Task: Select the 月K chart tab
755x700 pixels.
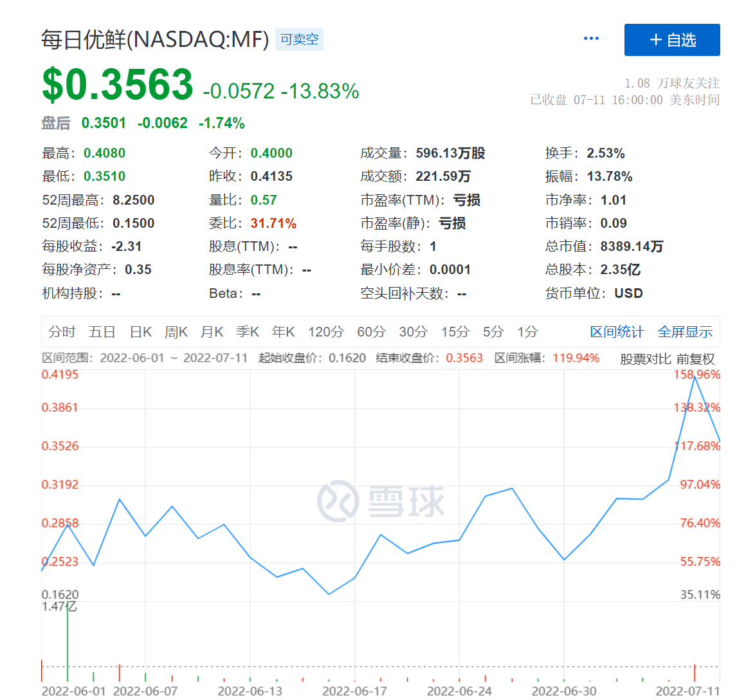Action: click(x=212, y=332)
